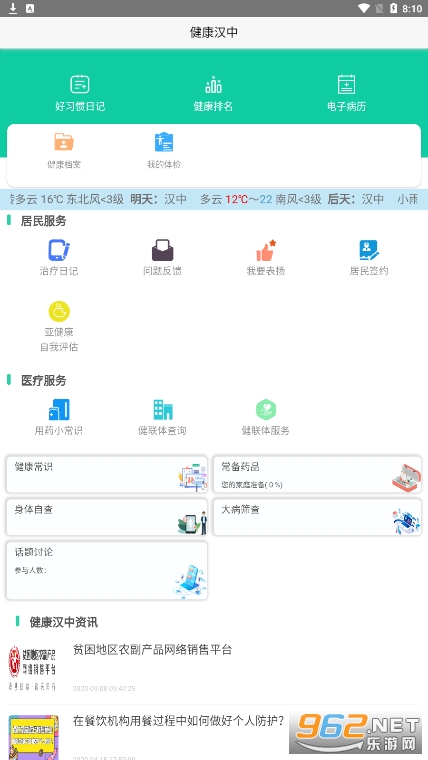Viewport: 428px width, 760px height.
Task: Open the 我的体检 clipboard icon
Action: 164,142
